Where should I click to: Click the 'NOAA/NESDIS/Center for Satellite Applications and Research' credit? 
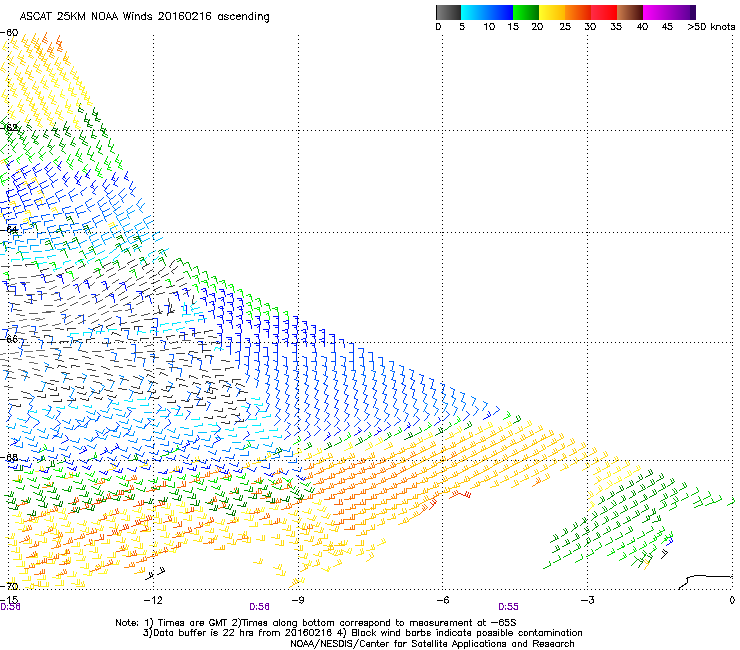(432, 644)
